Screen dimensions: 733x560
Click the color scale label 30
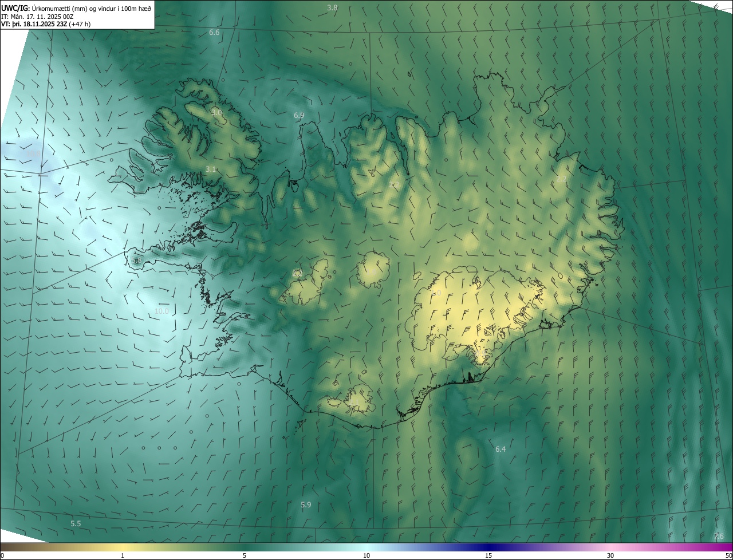610,555
